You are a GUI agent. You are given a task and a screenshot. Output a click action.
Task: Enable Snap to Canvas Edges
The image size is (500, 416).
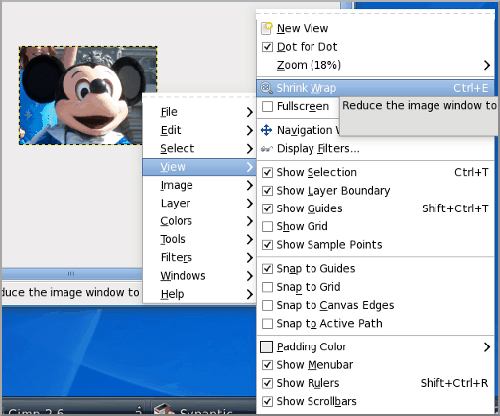[267, 305]
